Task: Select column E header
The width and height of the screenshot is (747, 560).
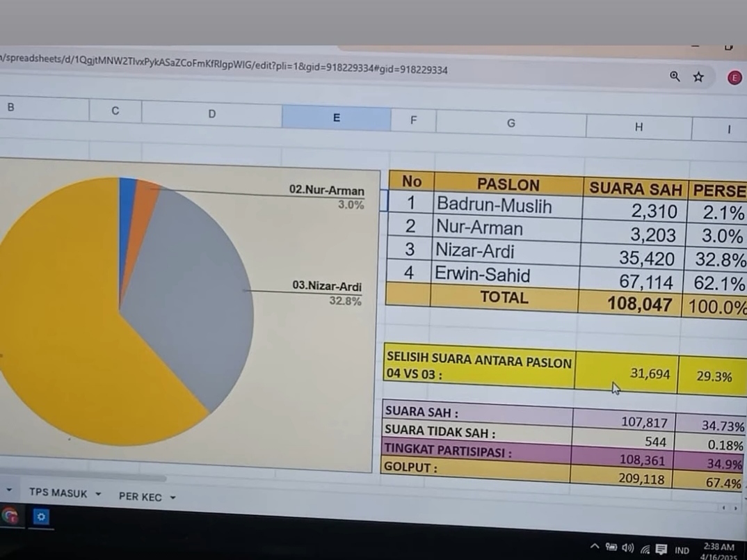Action: coord(337,118)
